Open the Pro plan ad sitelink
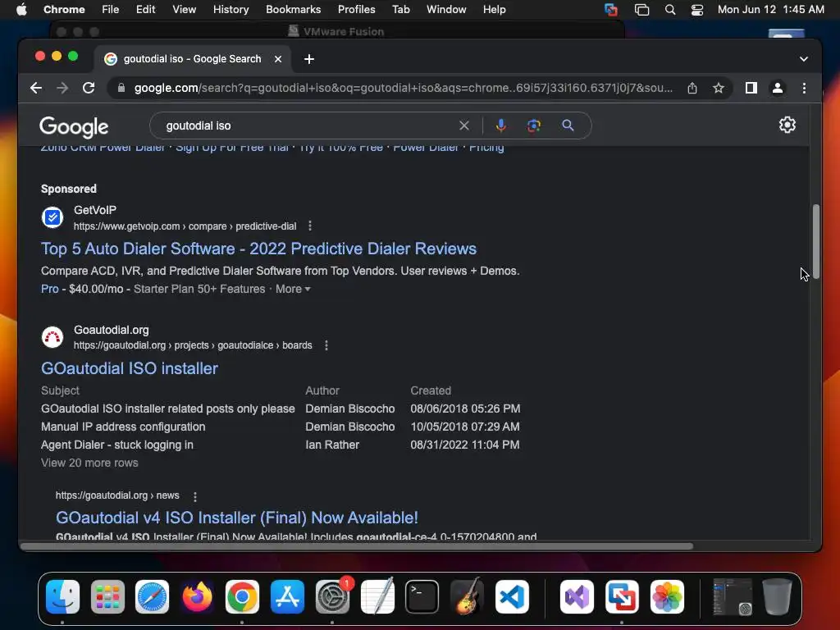This screenshot has width=840, height=630. [50, 289]
